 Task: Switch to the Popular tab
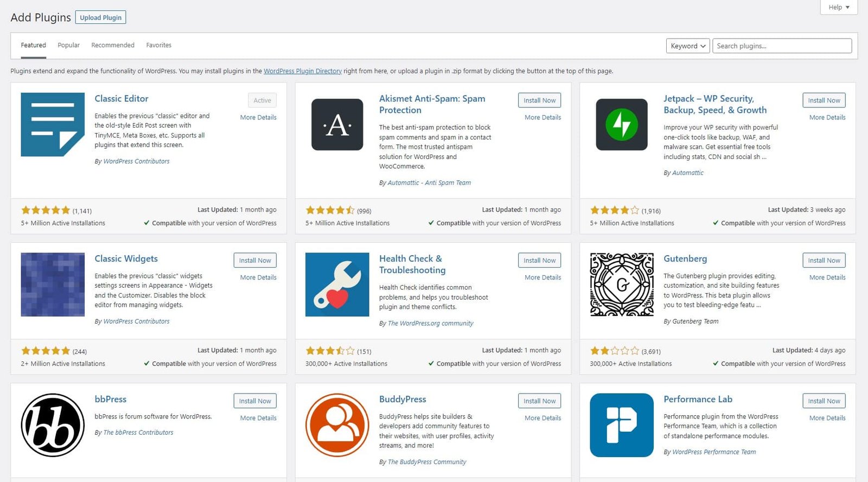(68, 45)
